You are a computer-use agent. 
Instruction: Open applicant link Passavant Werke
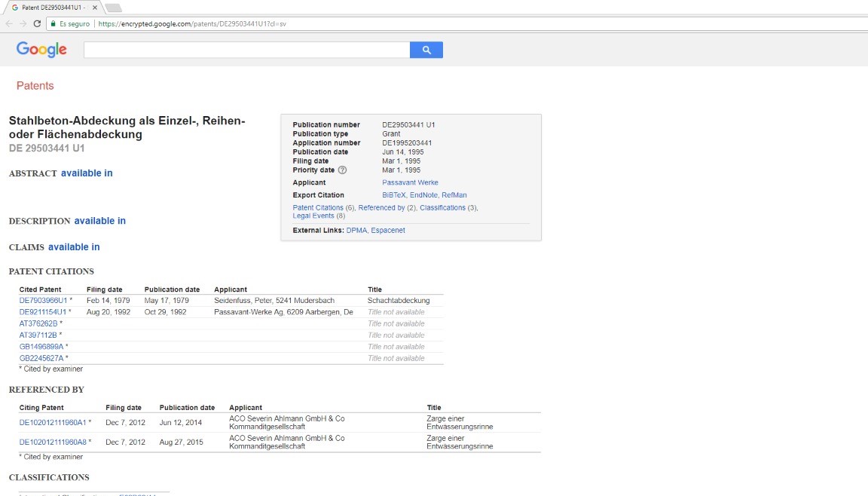coord(410,182)
